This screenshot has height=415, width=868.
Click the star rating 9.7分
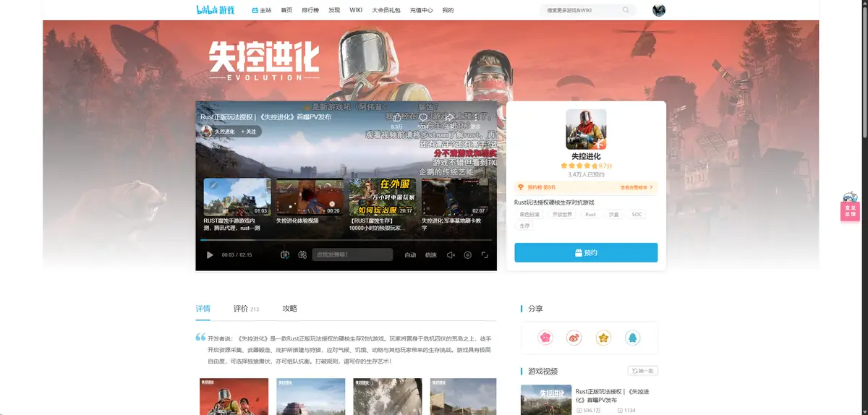(x=586, y=166)
